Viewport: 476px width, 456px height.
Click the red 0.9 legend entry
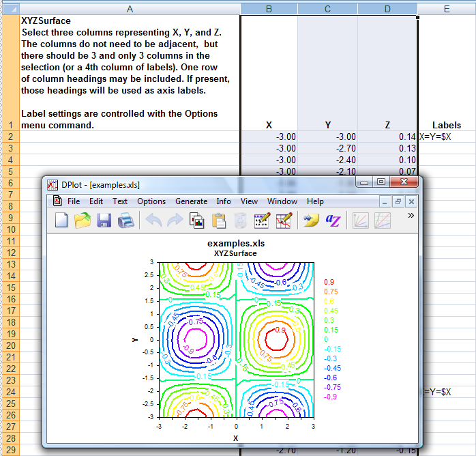tap(329, 282)
